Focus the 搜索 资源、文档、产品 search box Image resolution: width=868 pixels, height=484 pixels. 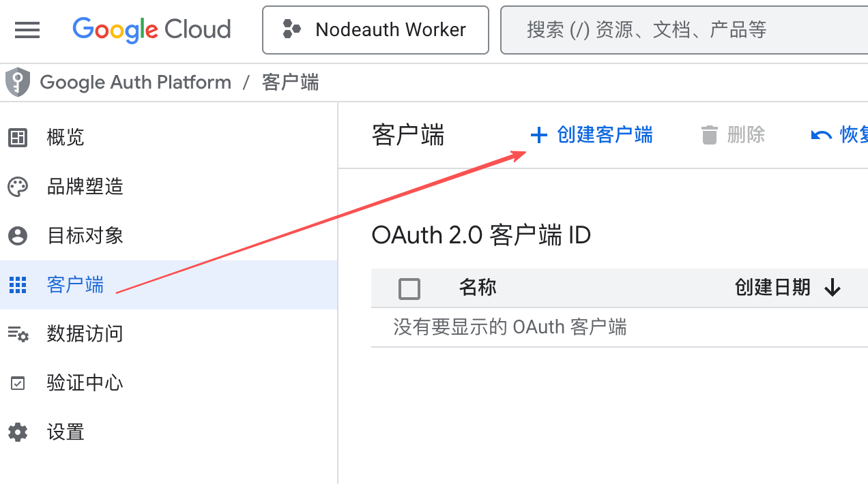click(682, 30)
